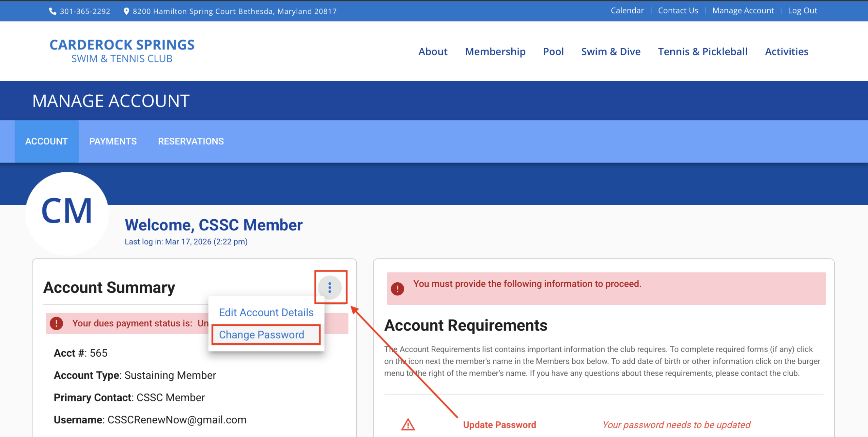
Task: Open the three-dot Account Summary menu
Action: point(330,287)
